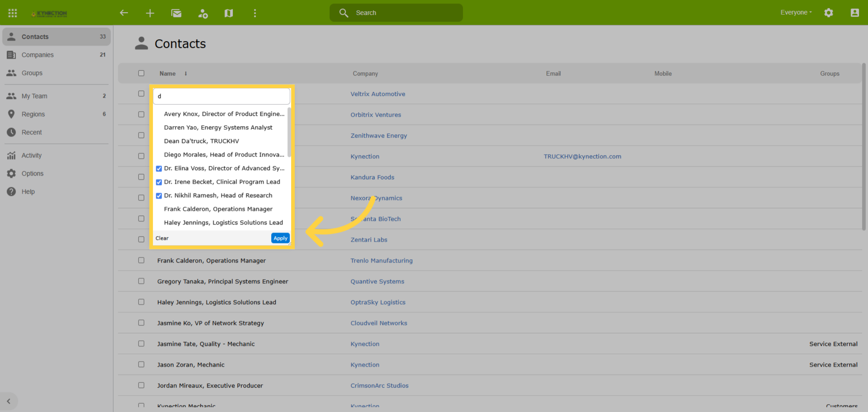Viewport: 868px width, 412px height.
Task: Open Zentari Labs company link
Action: pos(369,240)
